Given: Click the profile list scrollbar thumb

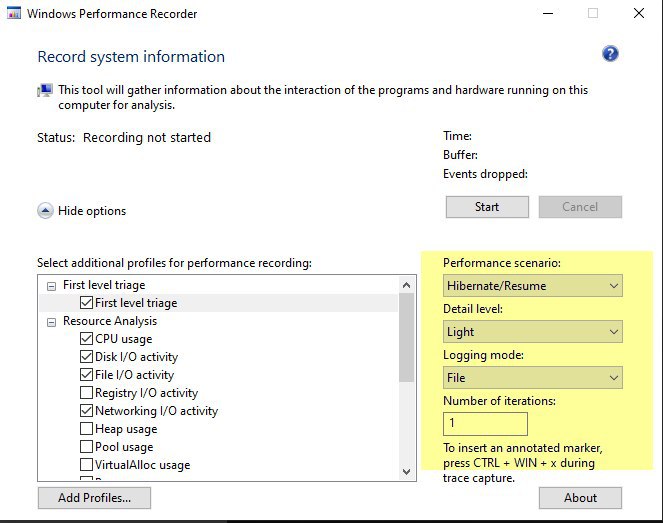Looking at the screenshot, I should (406, 337).
